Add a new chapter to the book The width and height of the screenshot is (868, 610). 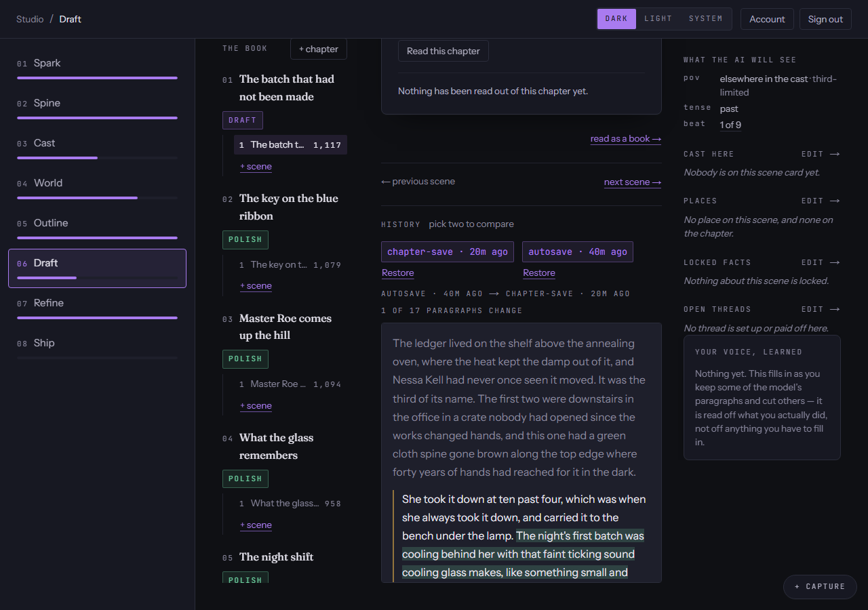319,49
